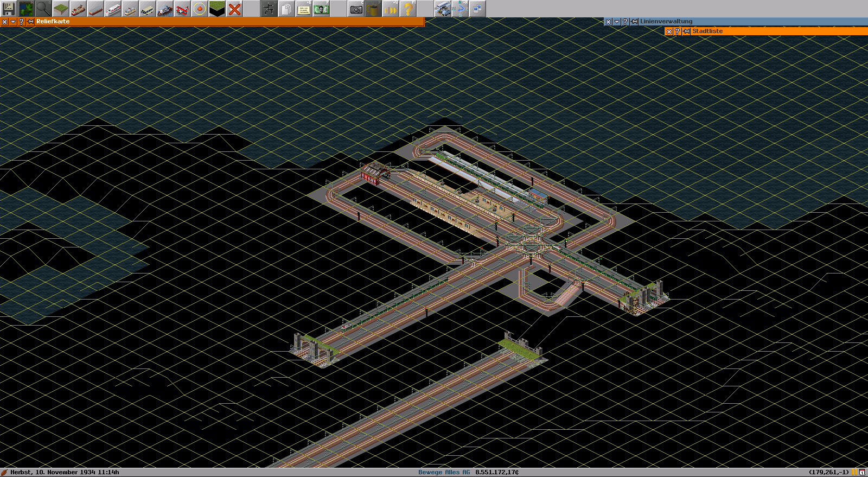Viewport: 868px width, 477px height.
Task: Open the airplane construction tools
Action: (182, 9)
